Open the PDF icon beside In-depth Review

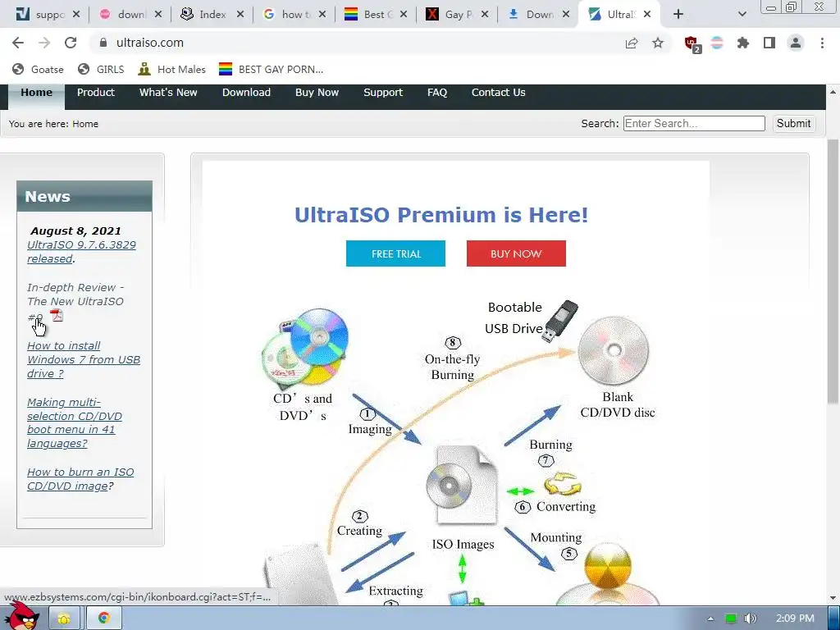tap(57, 315)
